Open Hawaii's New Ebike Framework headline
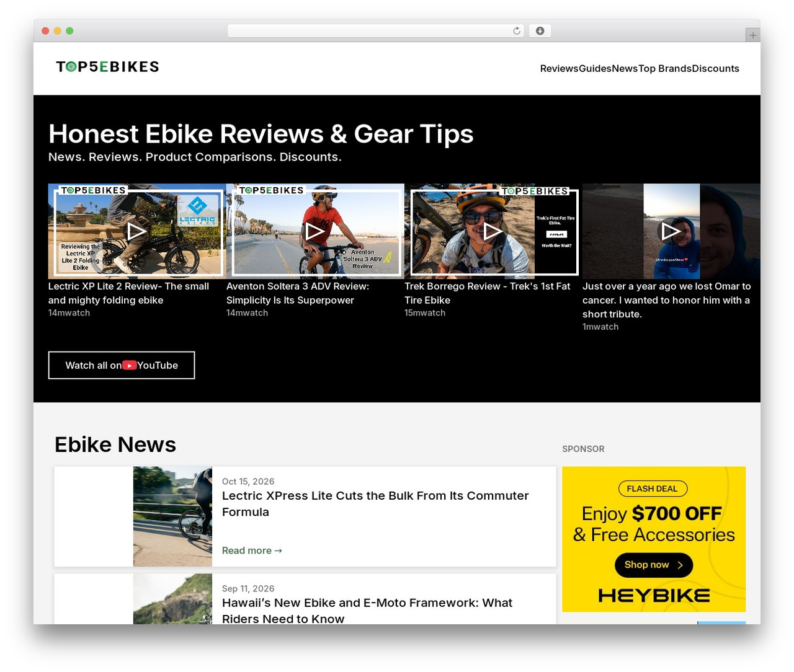Screen dimensions: 794x672 (x=367, y=611)
